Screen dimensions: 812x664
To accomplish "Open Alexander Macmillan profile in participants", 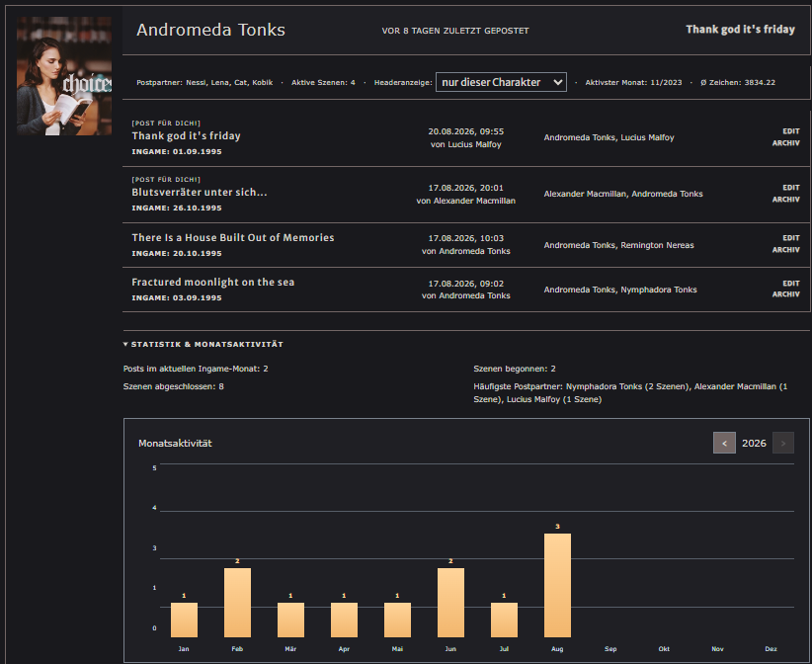I will coord(585,194).
